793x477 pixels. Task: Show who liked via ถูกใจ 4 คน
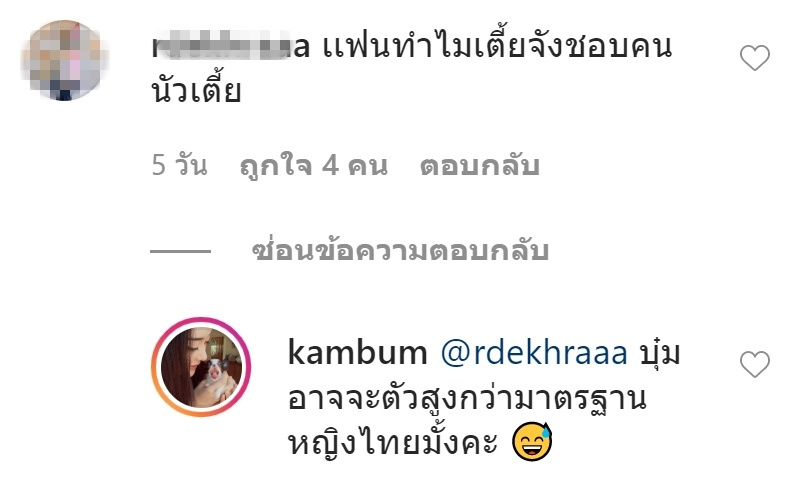pos(314,166)
